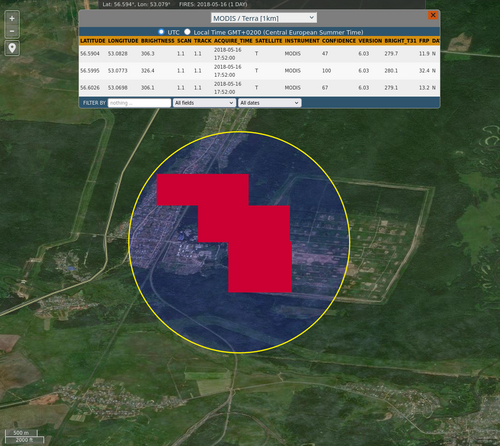Image resolution: width=500 pixels, height=446 pixels.
Task: Select the UTC time radio button
Action: point(161,32)
